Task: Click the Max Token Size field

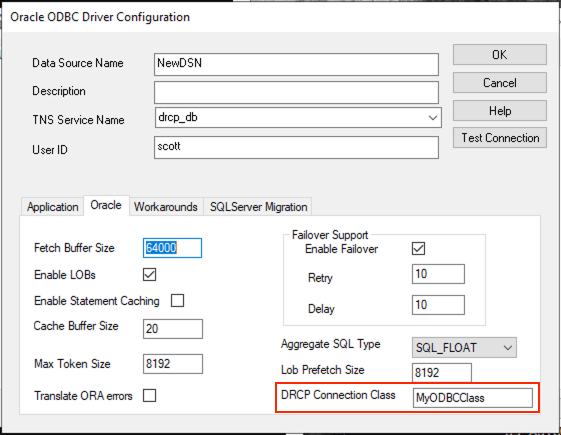Action: (173, 364)
